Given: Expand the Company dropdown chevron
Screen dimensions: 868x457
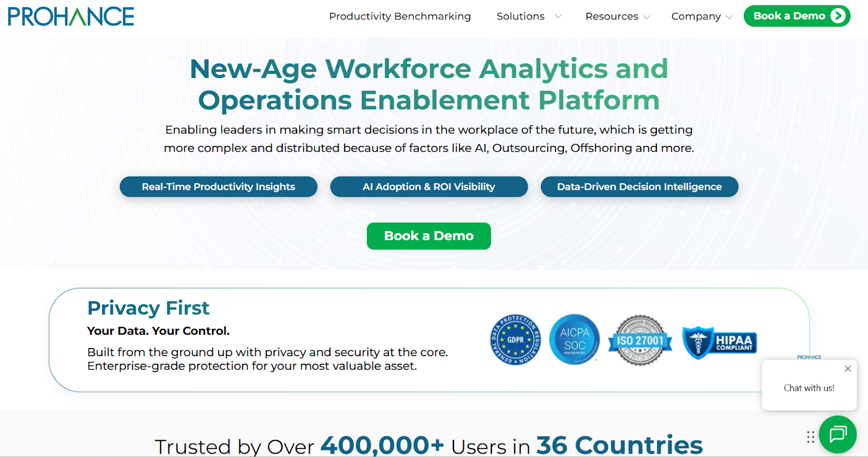Looking at the screenshot, I should [x=729, y=17].
